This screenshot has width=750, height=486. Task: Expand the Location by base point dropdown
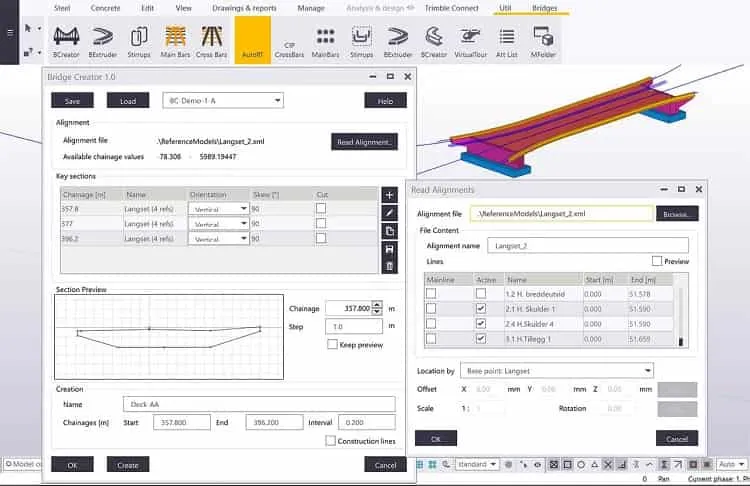(x=557, y=371)
